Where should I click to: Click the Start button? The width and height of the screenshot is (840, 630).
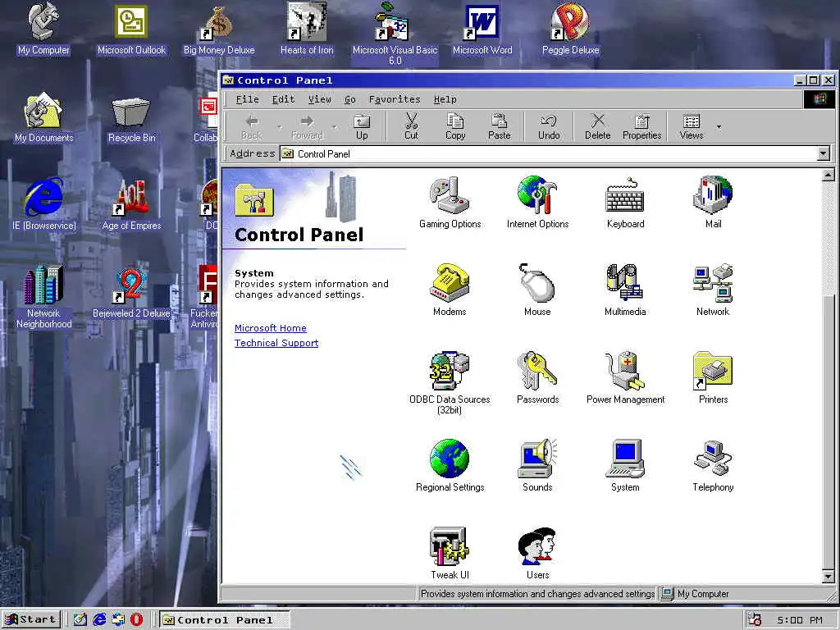coord(30,620)
